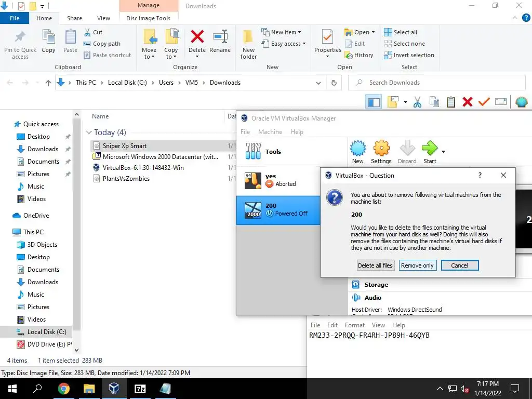This screenshot has height=399, width=532.
Task: Toggle the preview pane toolbar button
Action: [x=374, y=102]
